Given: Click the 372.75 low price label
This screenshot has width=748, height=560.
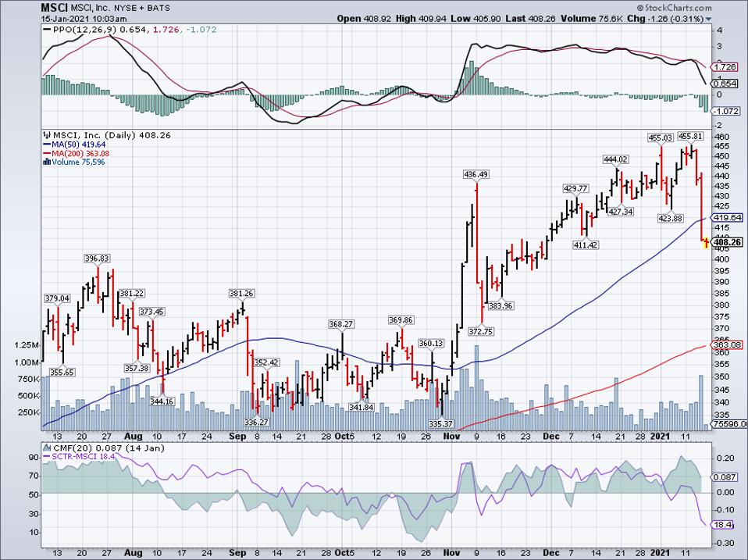Looking at the screenshot, I should [x=481, y=331].
